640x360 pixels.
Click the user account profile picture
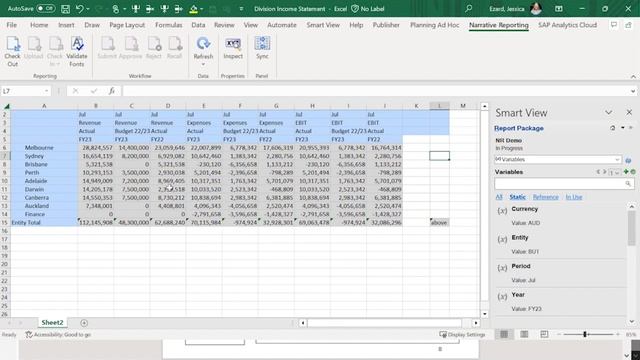coord(536,9)
